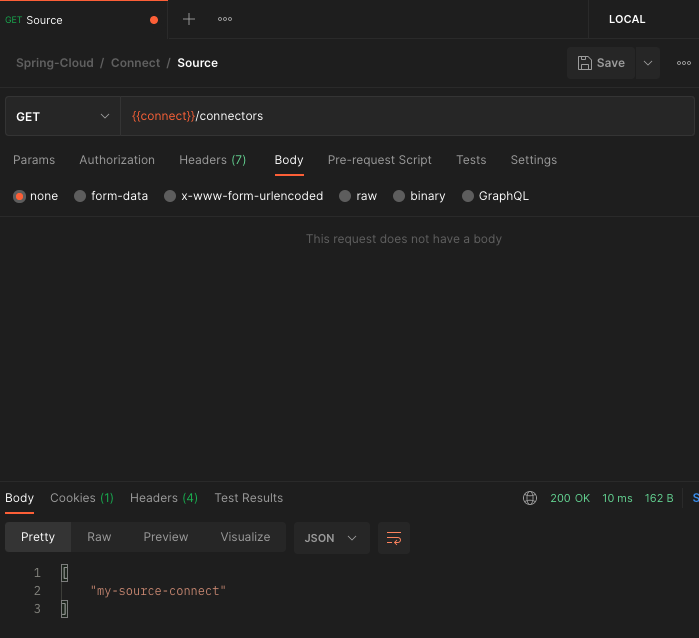699x638 pixels.
Task: Switch to response Cookies tab
Action: point(81,498)
